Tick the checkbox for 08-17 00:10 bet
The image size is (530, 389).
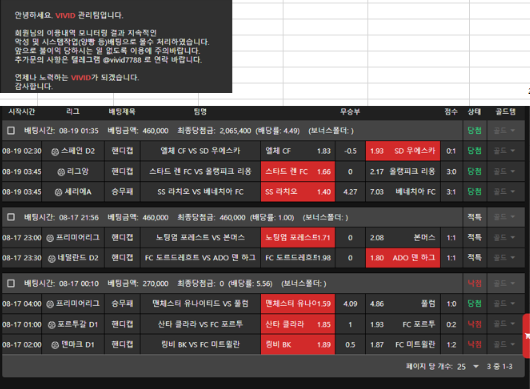click(11, 283)
